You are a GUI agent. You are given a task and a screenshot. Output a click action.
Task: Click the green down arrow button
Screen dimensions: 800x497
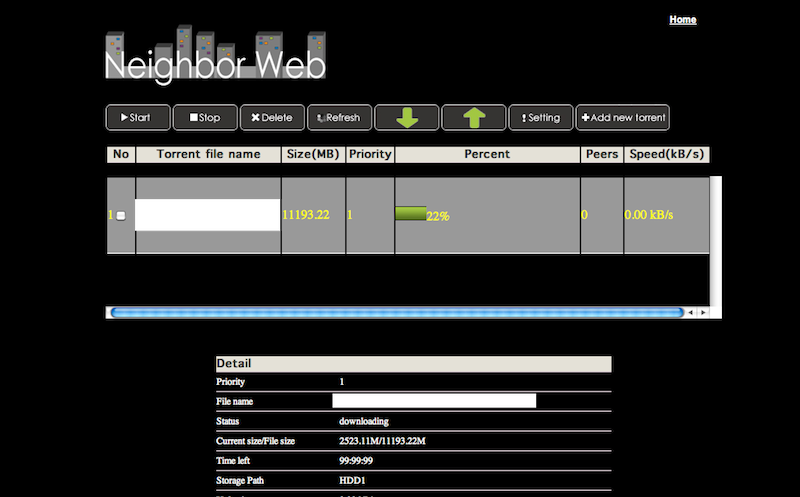(407, 117)
